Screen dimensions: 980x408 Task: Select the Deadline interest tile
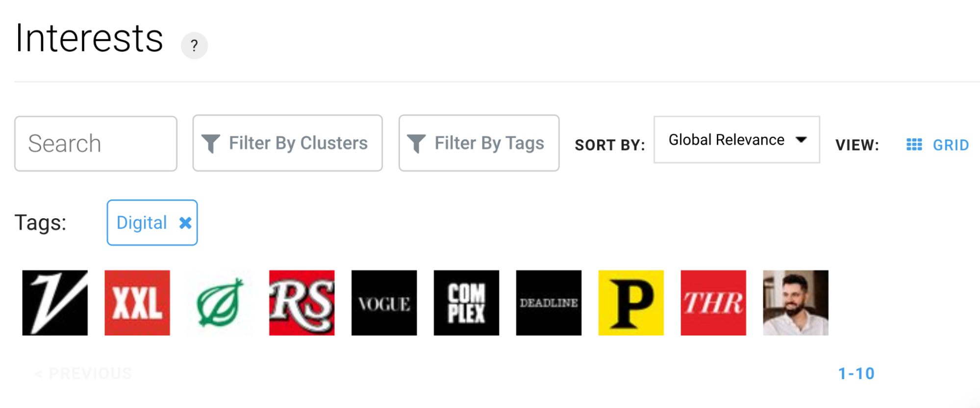(549, 303)
